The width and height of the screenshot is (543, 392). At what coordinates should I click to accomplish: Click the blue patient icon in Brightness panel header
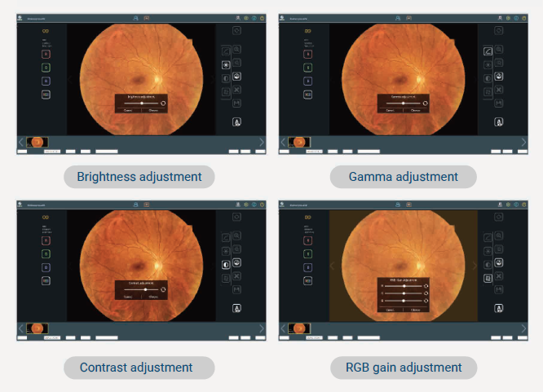135,18
